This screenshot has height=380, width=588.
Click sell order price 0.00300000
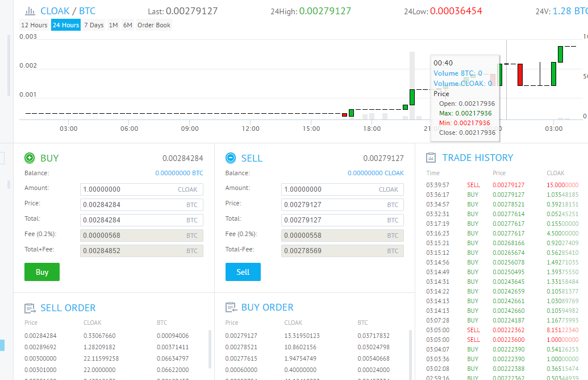[x=40, y=358]
